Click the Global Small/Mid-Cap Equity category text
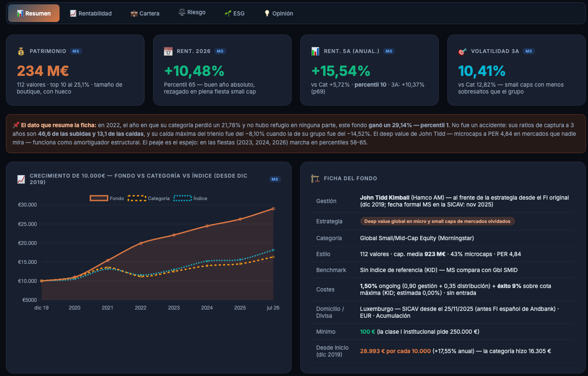This screenshot has height=376, width=588. (x=417, y=238)
